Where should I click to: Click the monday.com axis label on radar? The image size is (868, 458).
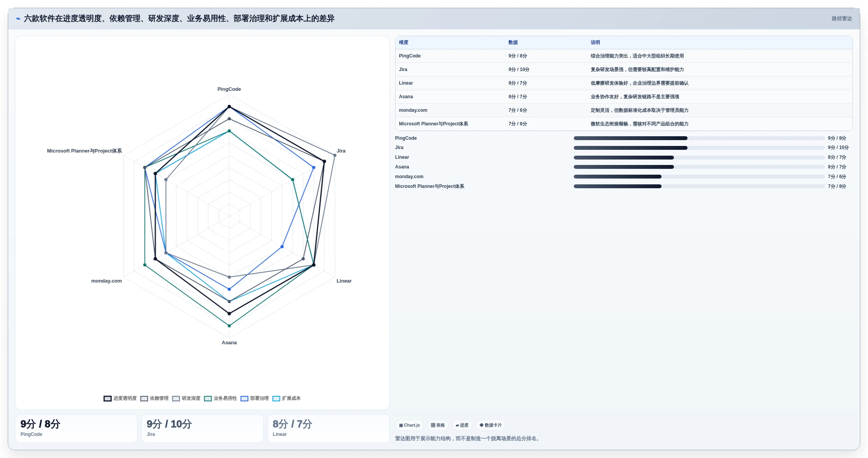coord(106,281)
